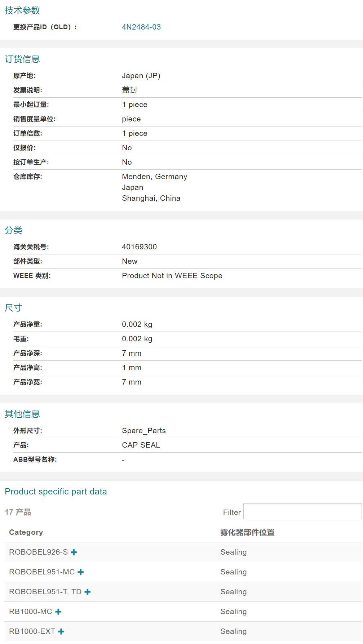Select the ROBOBEL926-S category name

point(38,552)
